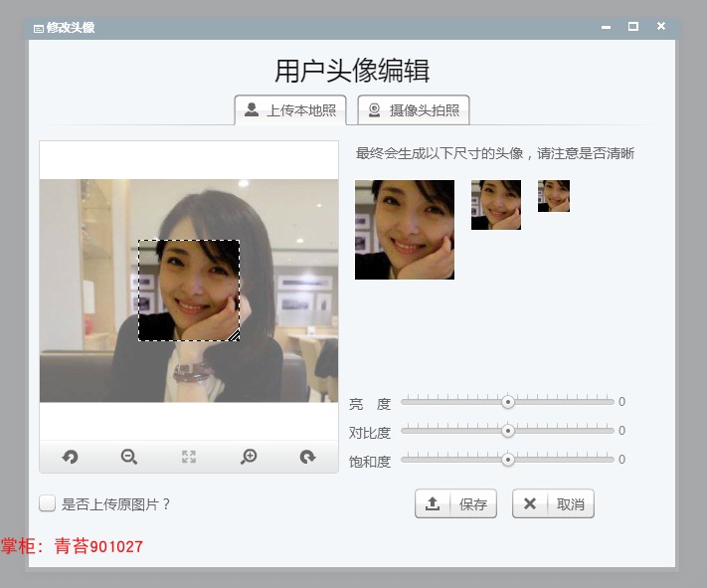Viewport: 707px width, 588px height.
Task: Rotate image clockwise with right rotate icon
Action: coord(307,457)
